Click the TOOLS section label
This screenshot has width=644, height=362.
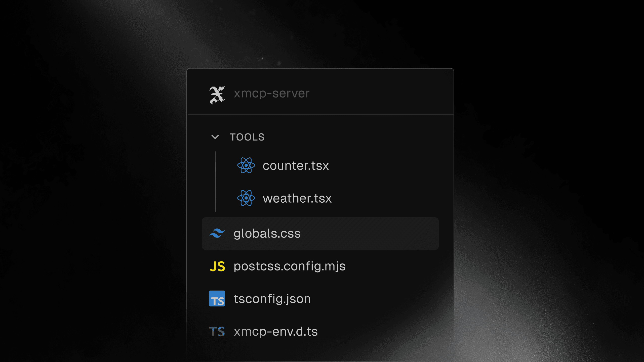point(247,137)
